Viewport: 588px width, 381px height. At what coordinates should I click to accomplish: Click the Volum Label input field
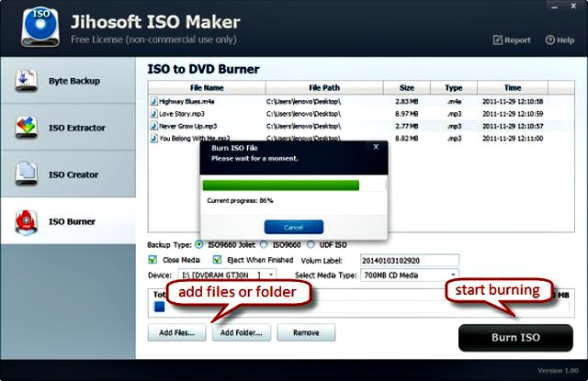pyautogui.click(x=410, y=261)
